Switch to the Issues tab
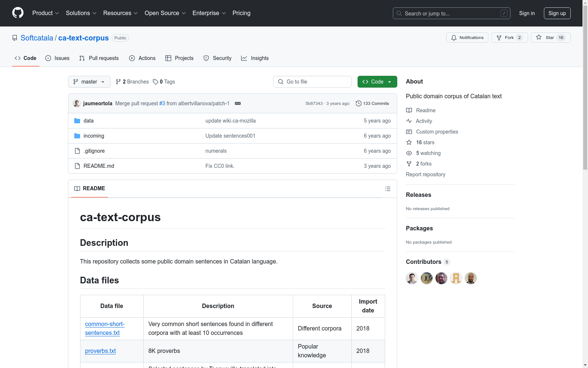The height and width of the screenshot is (368, 588). click(57, 58)
